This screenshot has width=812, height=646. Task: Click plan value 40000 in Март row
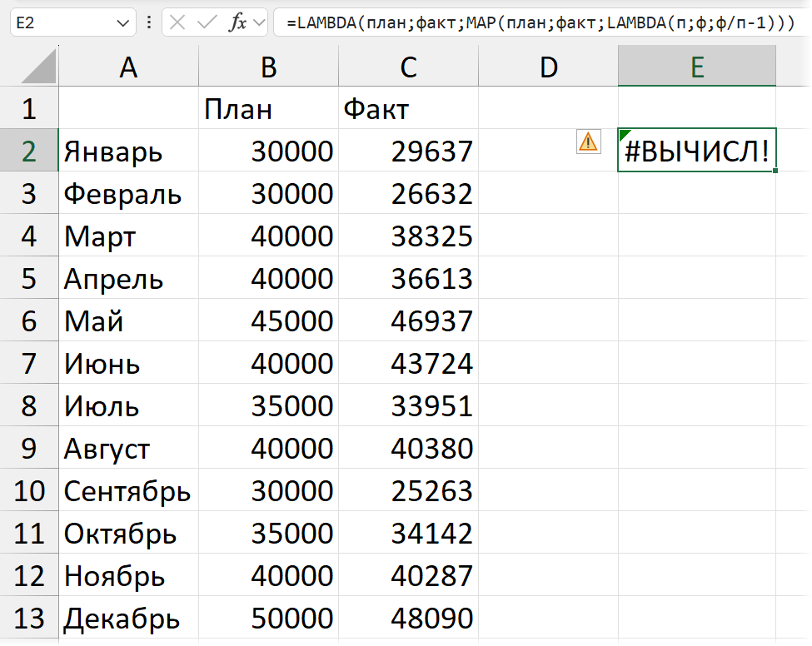pos(268,235)
